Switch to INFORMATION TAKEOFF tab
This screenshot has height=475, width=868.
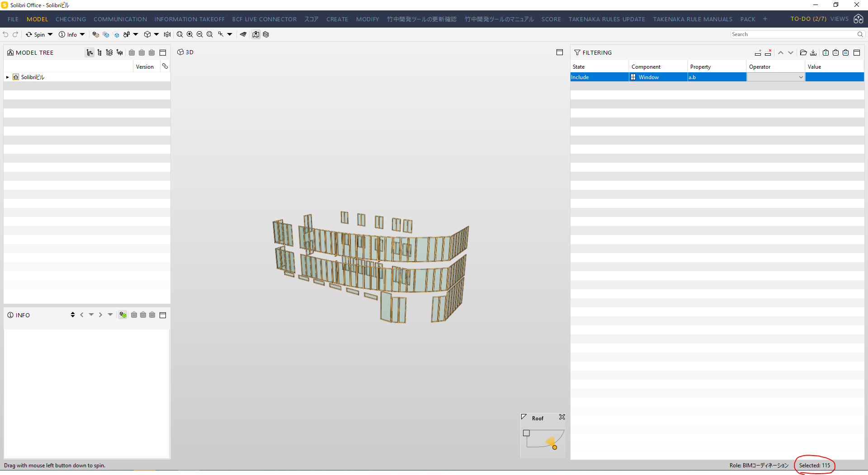point(189,19)
